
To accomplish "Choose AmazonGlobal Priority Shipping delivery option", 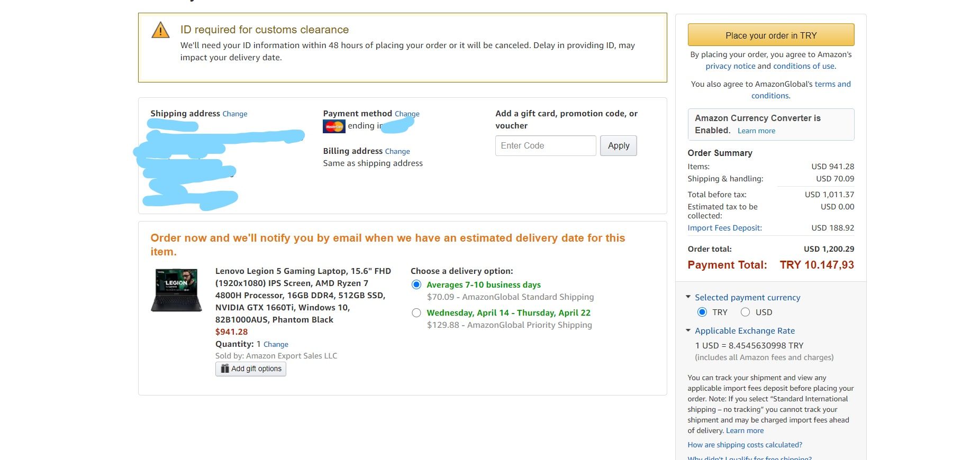I will pos(416,313).
